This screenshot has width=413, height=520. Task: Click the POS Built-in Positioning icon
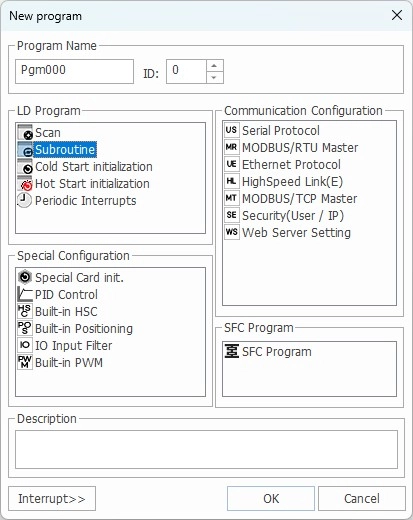tap(25, 328)
